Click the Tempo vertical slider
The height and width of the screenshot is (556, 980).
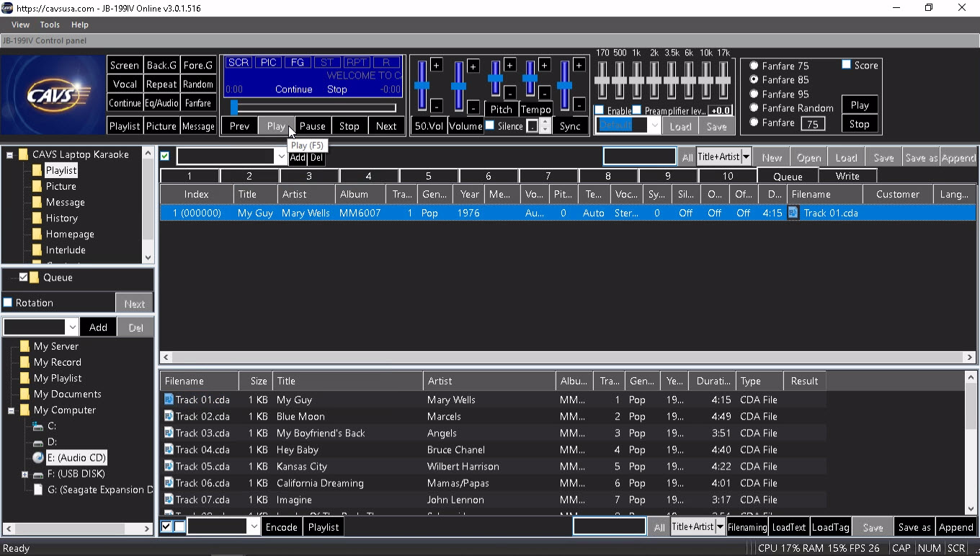click(530, 78)
